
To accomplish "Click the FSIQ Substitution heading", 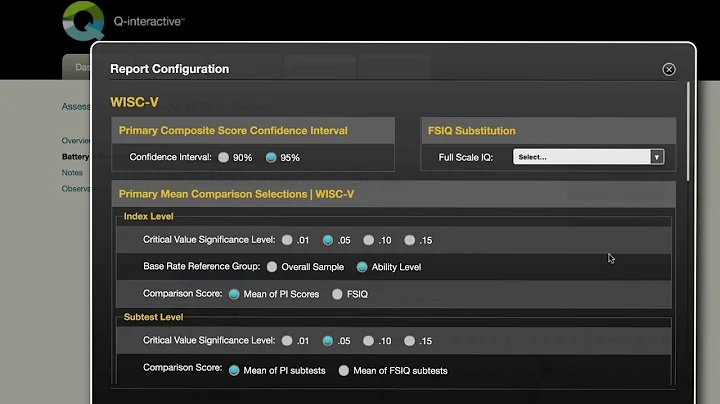I will (472, 131).
